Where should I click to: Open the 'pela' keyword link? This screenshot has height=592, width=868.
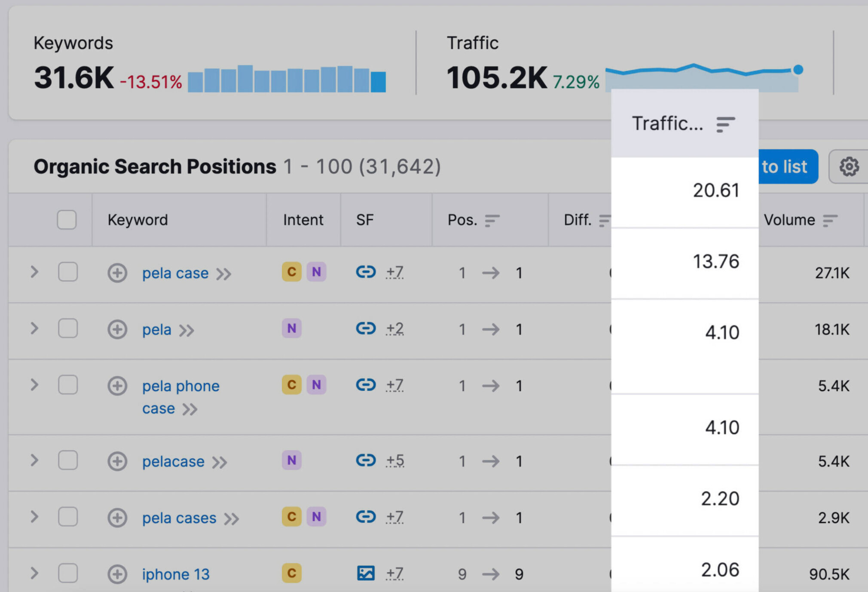click(157, 330)
